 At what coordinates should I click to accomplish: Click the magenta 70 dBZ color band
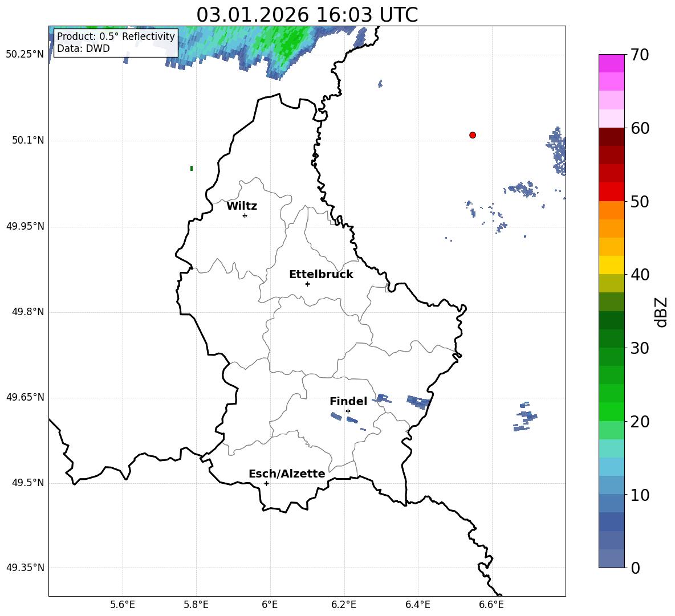[611, 63]
